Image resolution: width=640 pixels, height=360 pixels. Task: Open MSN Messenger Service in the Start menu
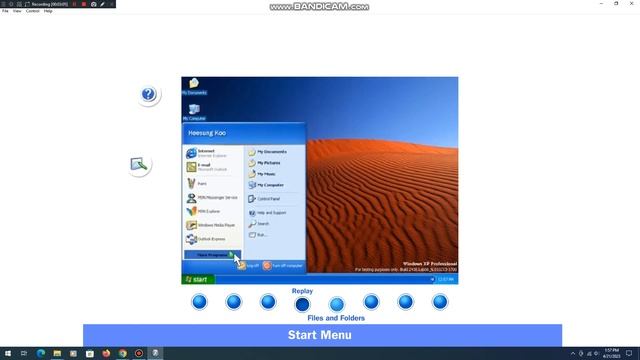[x=212, y=198]
